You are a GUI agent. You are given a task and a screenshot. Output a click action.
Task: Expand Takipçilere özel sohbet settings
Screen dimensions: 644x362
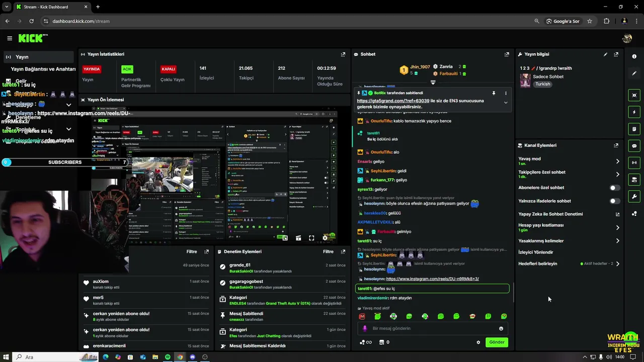click(x=618, y=174)
